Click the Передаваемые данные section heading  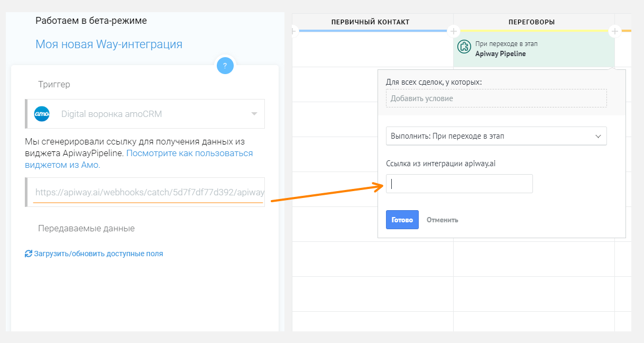(86, 228)
